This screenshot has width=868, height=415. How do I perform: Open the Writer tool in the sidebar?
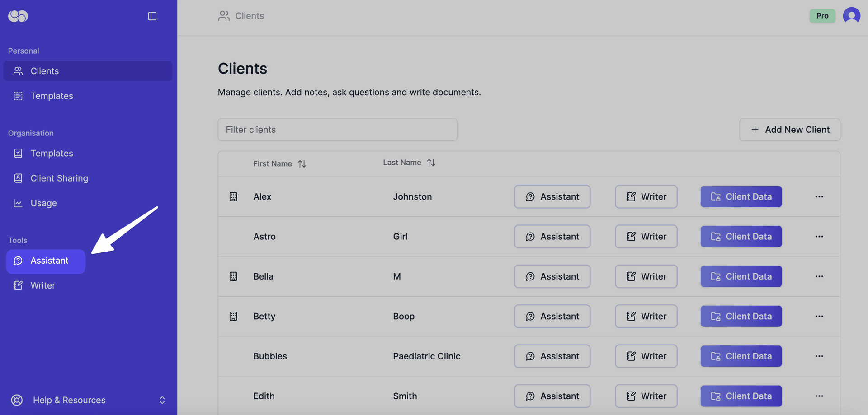tap(42, 285)
